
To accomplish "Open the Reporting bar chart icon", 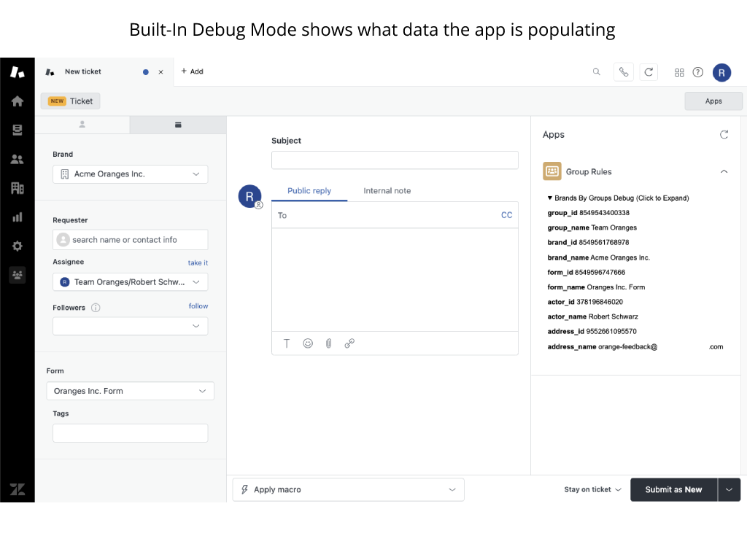I will coord(17,217).
